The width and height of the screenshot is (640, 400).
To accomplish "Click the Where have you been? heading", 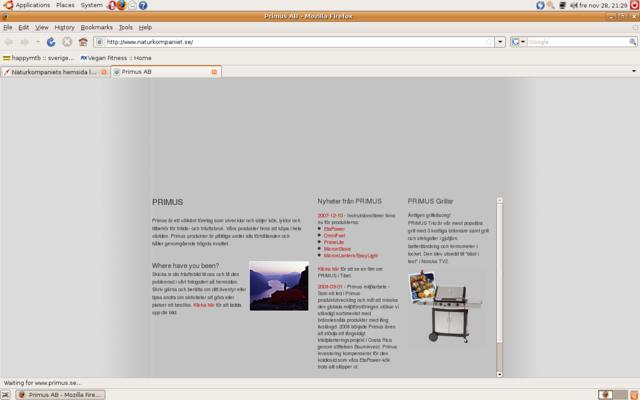I will tap(185, 266).
